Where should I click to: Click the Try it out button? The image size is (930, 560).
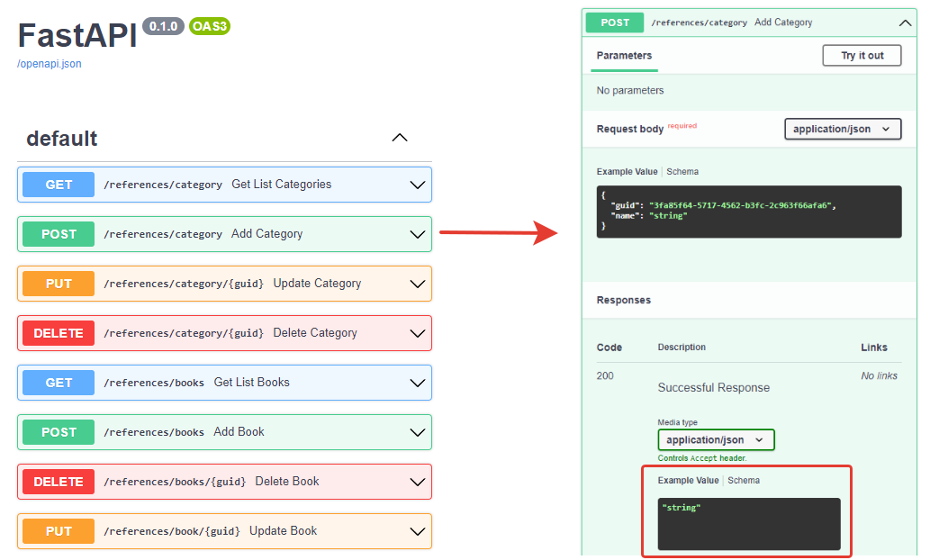pos(862,55)
